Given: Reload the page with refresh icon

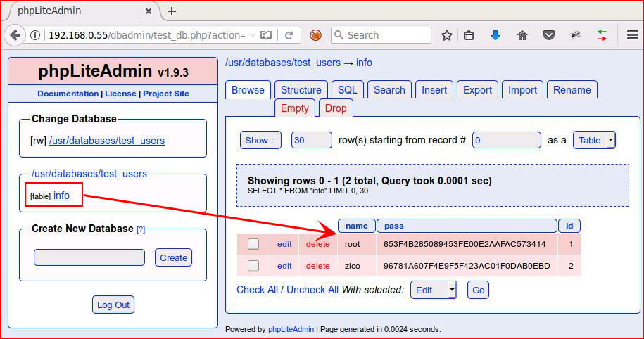Looking at the screenshot, I should (289, 35).
